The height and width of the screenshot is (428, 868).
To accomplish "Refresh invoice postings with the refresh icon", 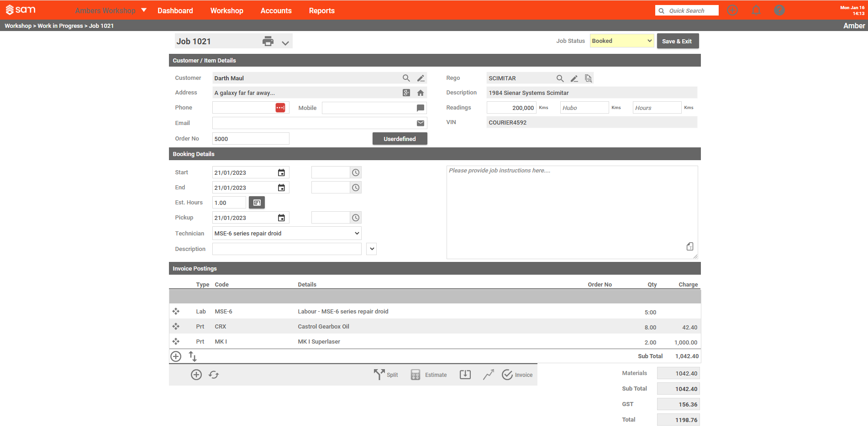I will click(214, 374).
